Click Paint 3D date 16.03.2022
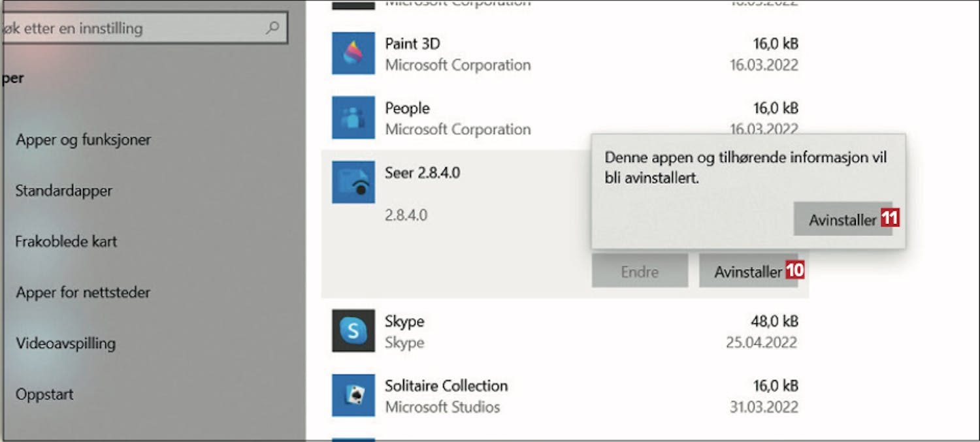980x442 pixels. (x=764, y=65)
